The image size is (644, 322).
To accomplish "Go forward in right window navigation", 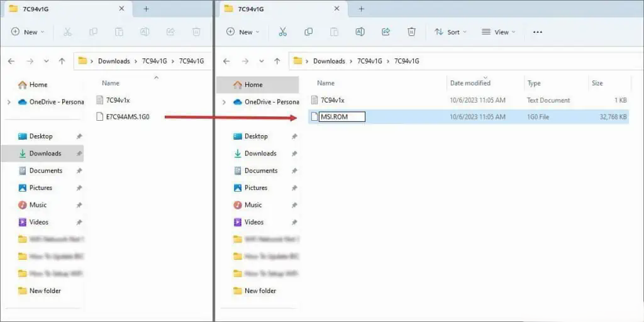I will point(245,61).
